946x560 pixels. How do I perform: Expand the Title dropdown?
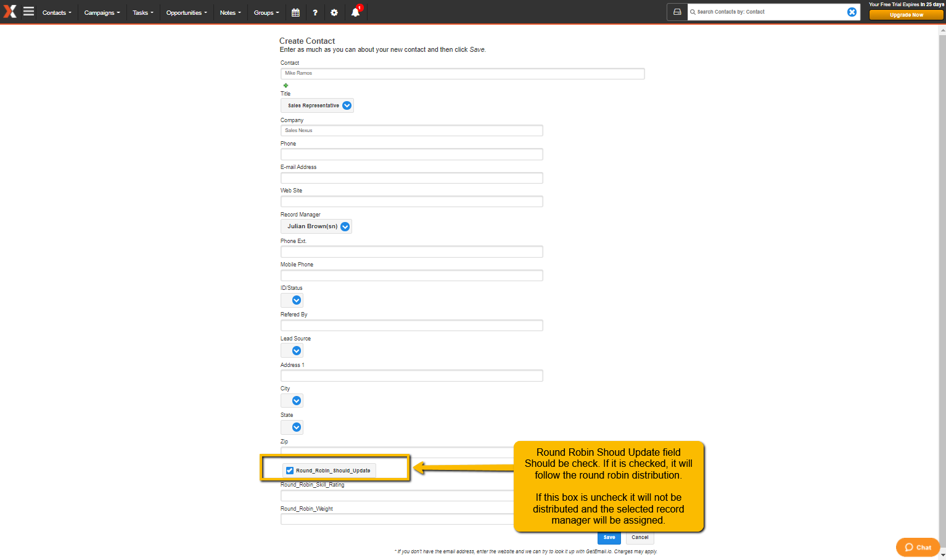point(347,105)
